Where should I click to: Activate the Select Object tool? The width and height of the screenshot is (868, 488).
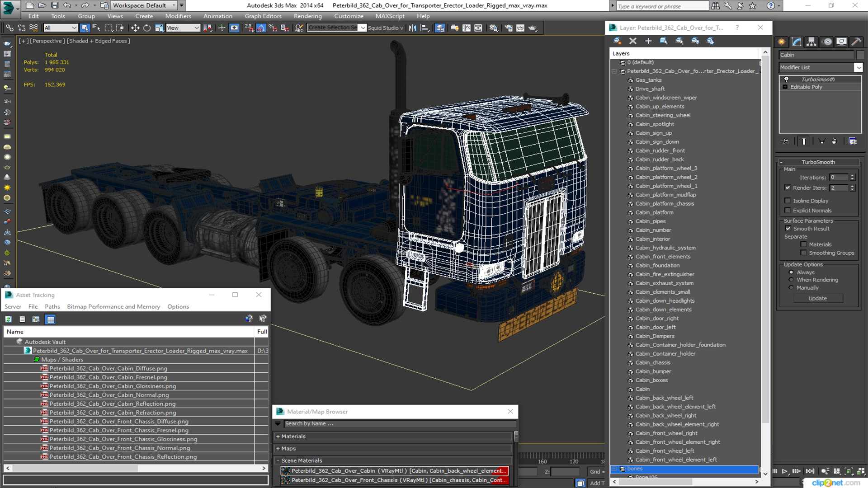(85, 28)
